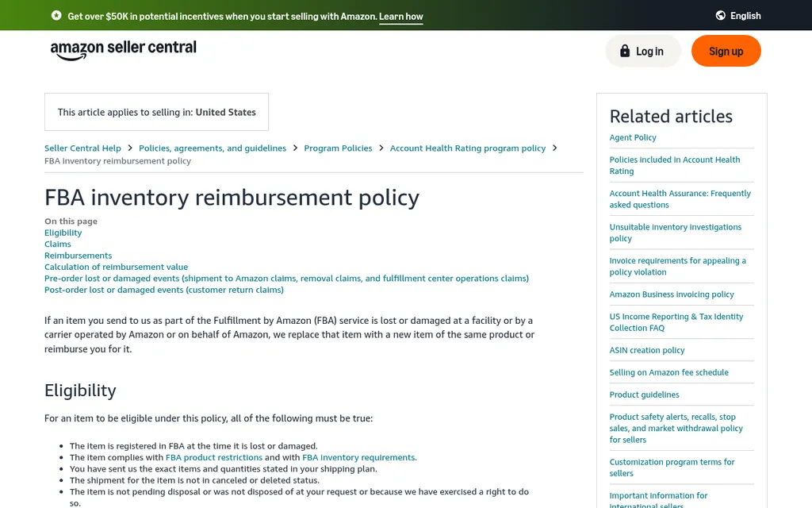812x508 pixels.
Task: Click the orange Sign up button
Action: pos(726,51)
